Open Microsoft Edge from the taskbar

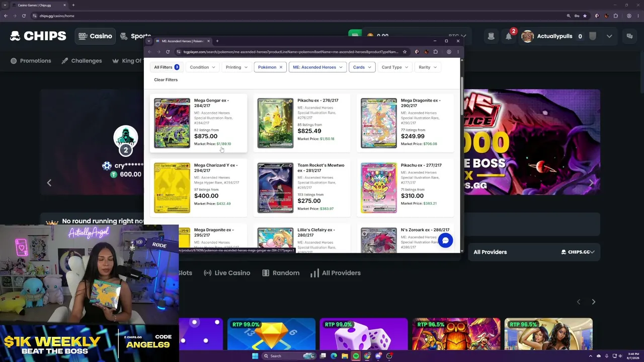click(x=334, y=356)
